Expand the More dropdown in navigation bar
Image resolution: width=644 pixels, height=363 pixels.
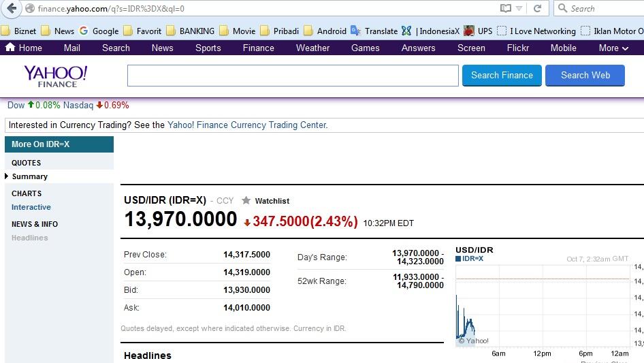pyautogui.click(x=613, y=48)
